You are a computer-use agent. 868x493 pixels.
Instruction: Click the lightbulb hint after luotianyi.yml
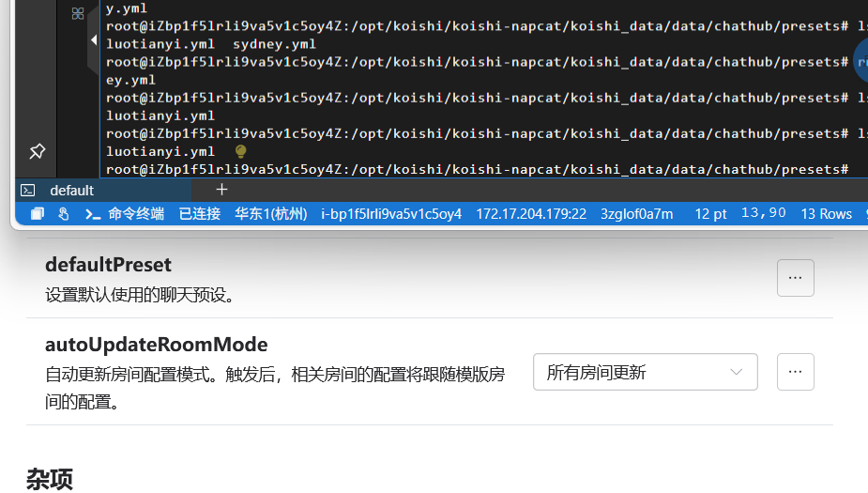pyautogui.click(x=240, y=151)
